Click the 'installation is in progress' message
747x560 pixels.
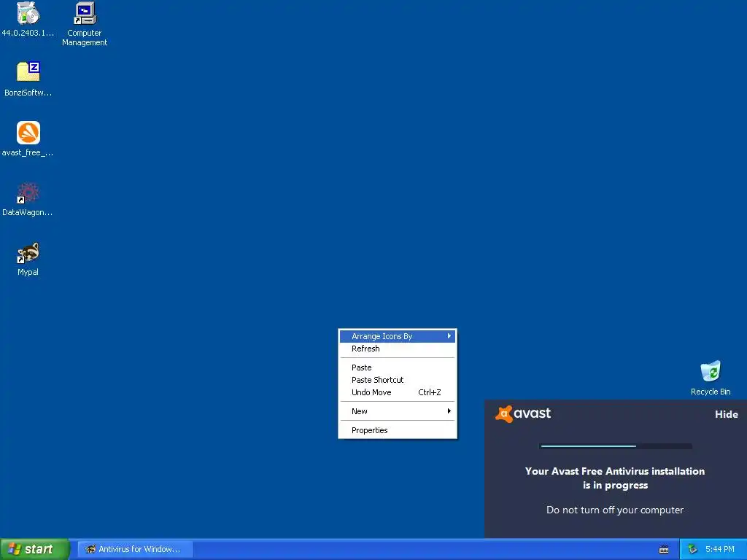614,478
